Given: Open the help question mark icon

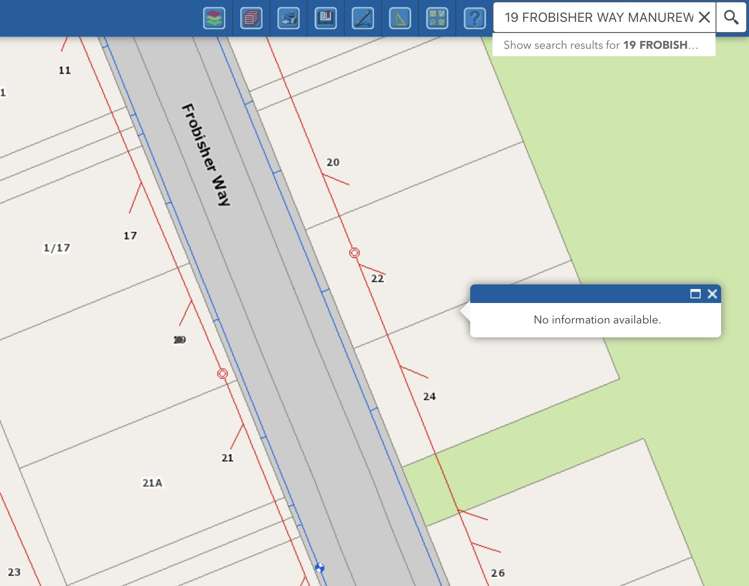Looking at the screenshot, I should (x=475, y=18).
